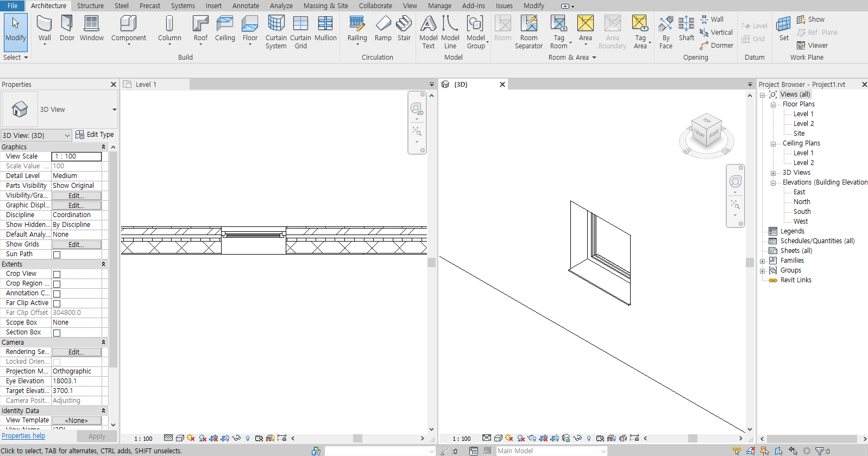868x456 pixels.
Task: Open the Select panel dropdown
Action: 16,57
